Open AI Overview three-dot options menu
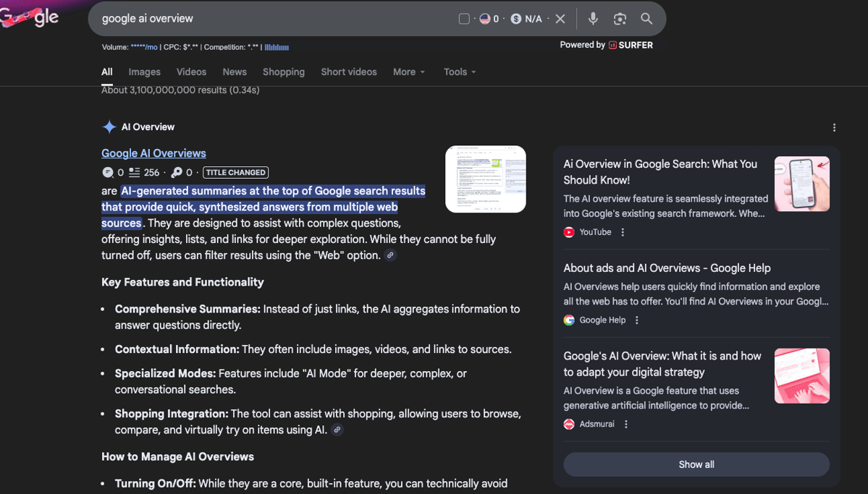 834,128
